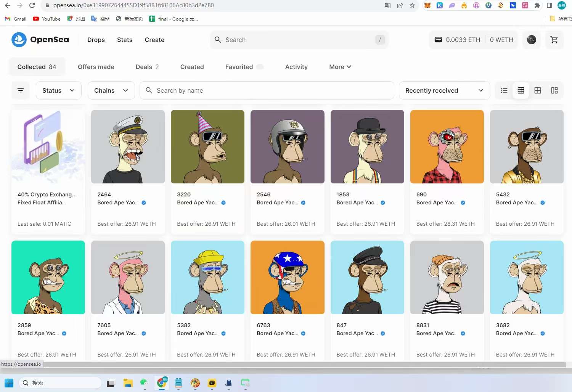Toggle browser side panel
Viewport: 572px width, 392px height.
tap(550, 5)
